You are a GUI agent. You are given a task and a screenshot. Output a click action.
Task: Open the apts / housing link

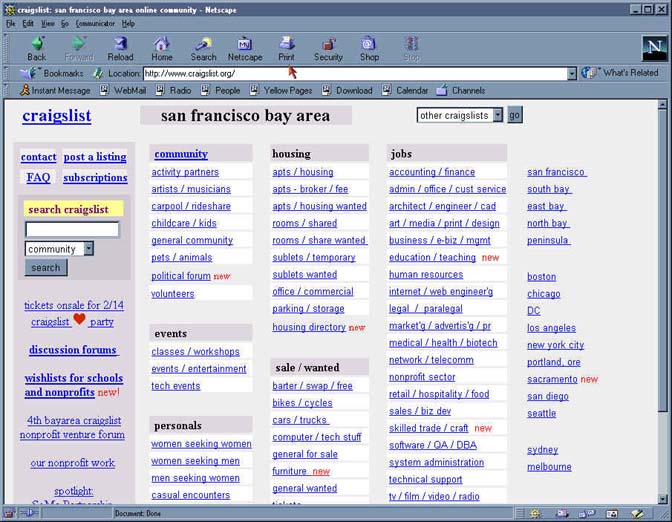coord(303,172)
